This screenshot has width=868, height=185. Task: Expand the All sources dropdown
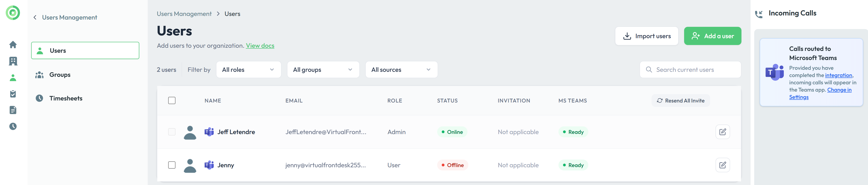[x=401, y=70]
